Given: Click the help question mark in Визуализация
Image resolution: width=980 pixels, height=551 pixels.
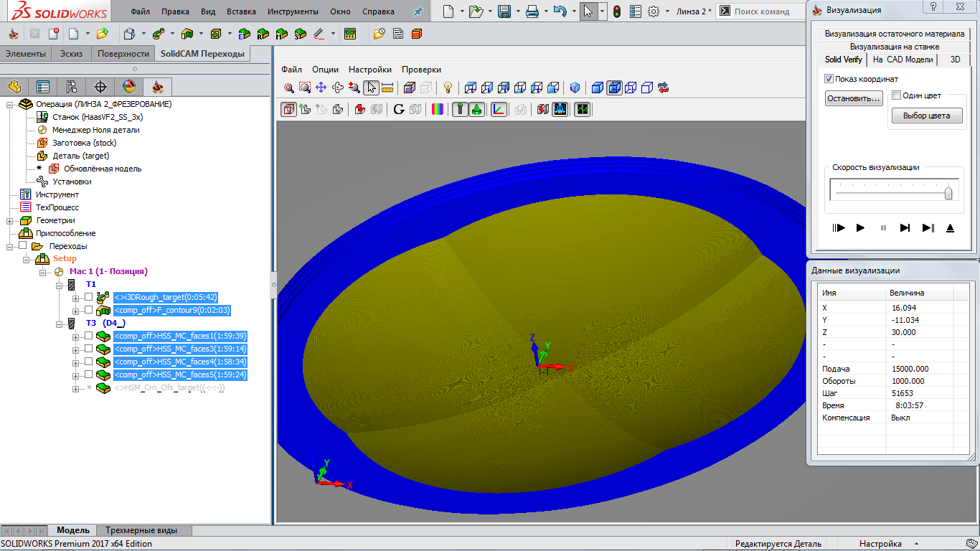Looking at the screenshot, I should (x=933, y=7).
